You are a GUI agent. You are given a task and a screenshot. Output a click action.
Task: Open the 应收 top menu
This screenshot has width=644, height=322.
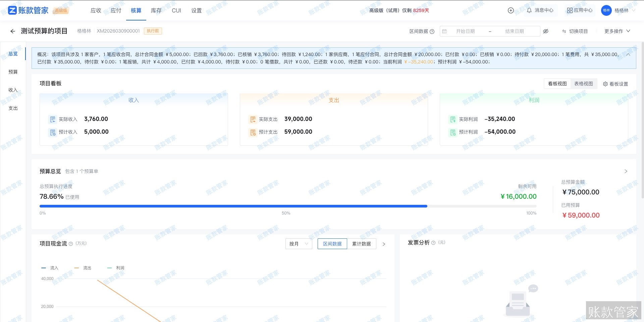[96, 10]
